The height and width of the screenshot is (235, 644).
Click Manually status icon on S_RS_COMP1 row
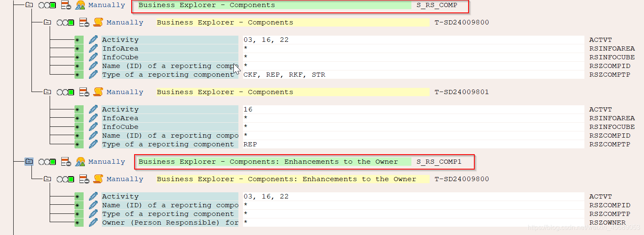[x=80, y=162]
